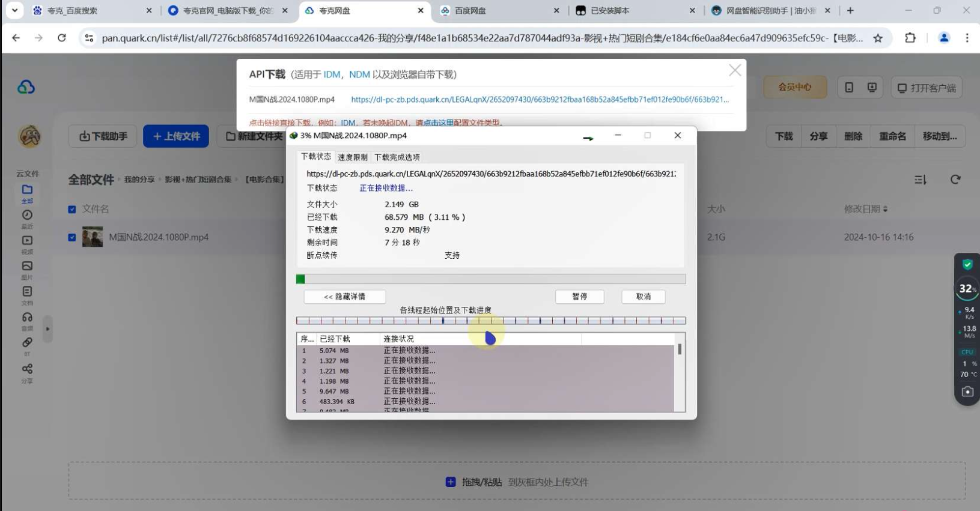Open the Video category in sidebar
The height and width of the screenshot is (511, 980).
[27, 241]
